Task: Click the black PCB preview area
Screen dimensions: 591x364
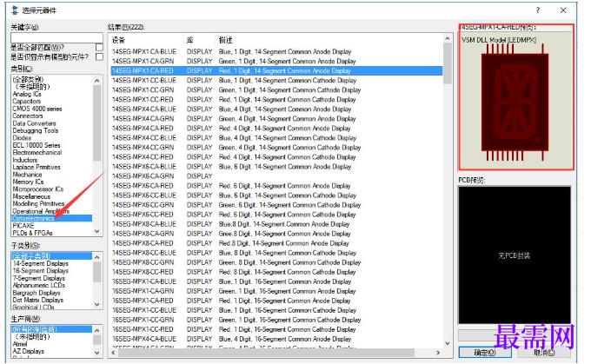Action: [x=515, y=255]
